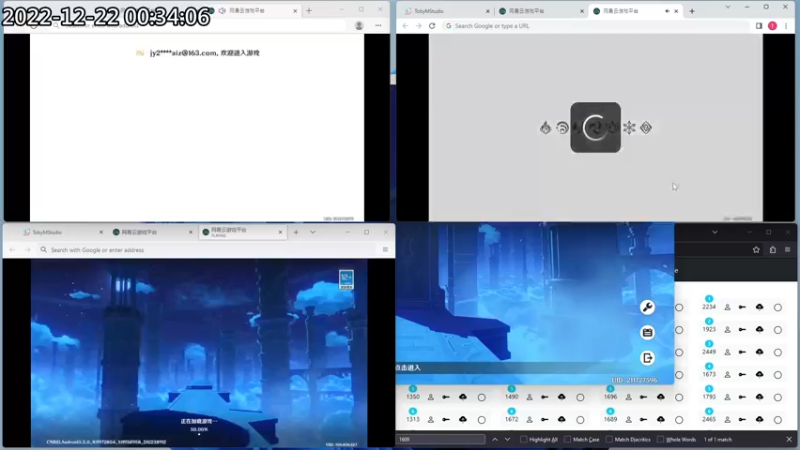Open Firefox hamburger menu in bottom-left window
This screenshot has height=450, width=800.
385,249
